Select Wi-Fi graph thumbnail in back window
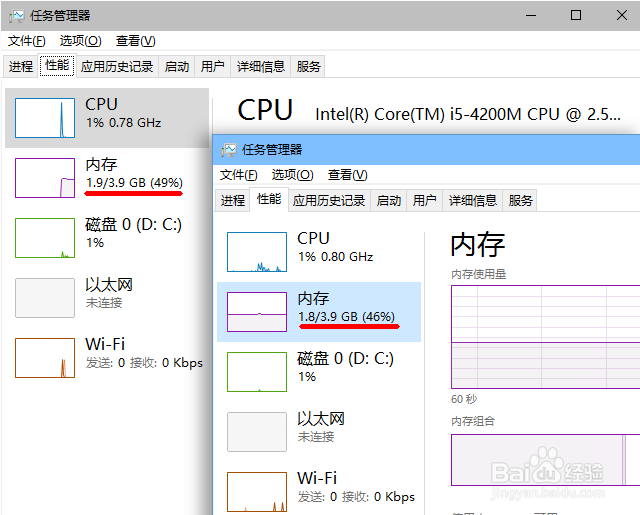This screenshot has height=515, width=640. [45, 358]
